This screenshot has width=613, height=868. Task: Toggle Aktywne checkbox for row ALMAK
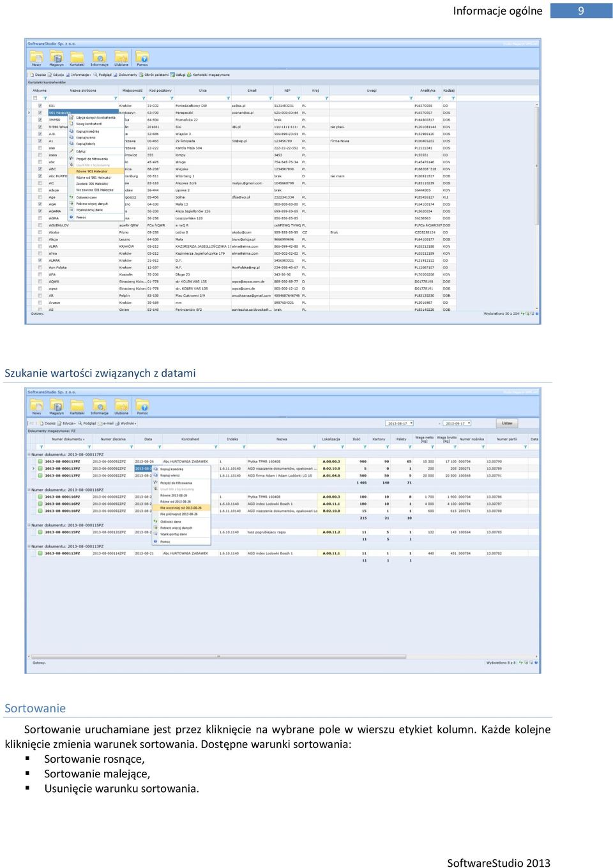[40, 260]
